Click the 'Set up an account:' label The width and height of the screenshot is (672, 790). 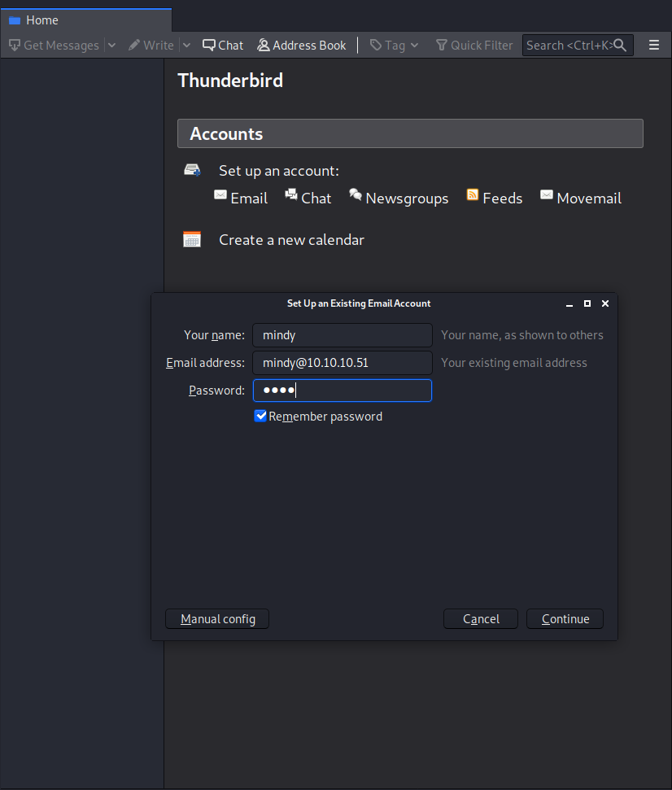click(278, 171)
